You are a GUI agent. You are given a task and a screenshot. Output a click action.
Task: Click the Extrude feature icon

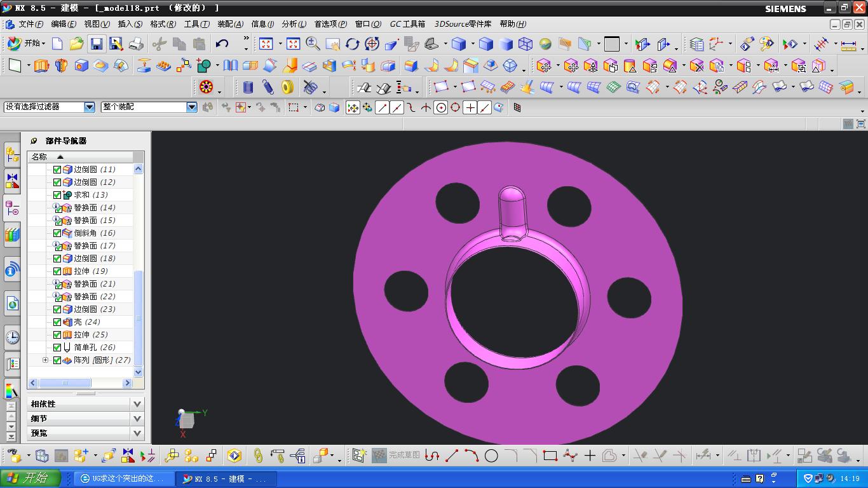[41, 65]
